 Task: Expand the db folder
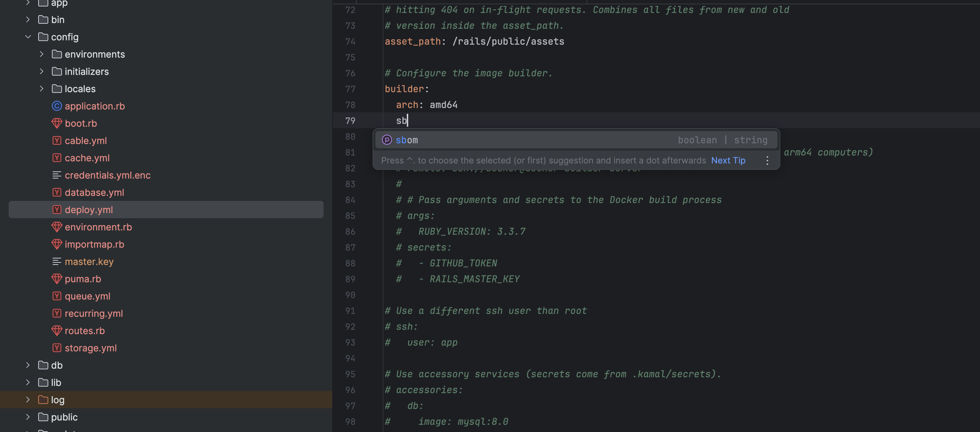(28, 365)
